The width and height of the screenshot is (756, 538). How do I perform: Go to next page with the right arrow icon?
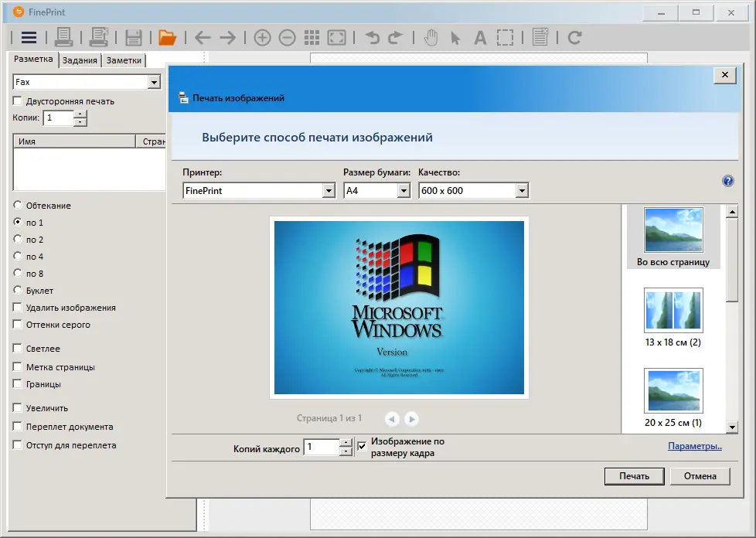[227, 38]
